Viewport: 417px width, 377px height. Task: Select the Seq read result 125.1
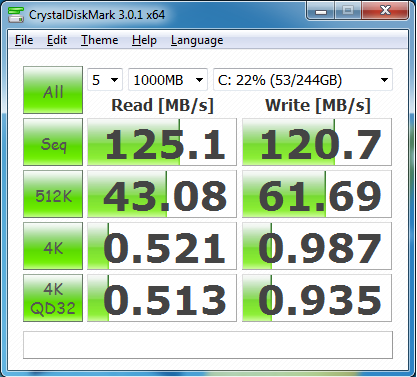coord(162,142)
